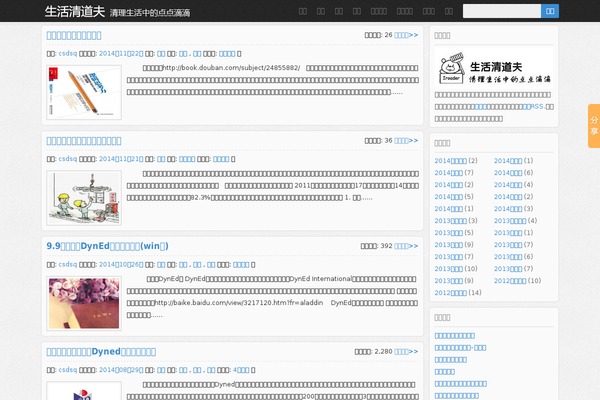Image resolution: width=600 pixels, height=400 pixels.
Task: Click csdsq author link in 2014-10-26 post
Action: 68,264
